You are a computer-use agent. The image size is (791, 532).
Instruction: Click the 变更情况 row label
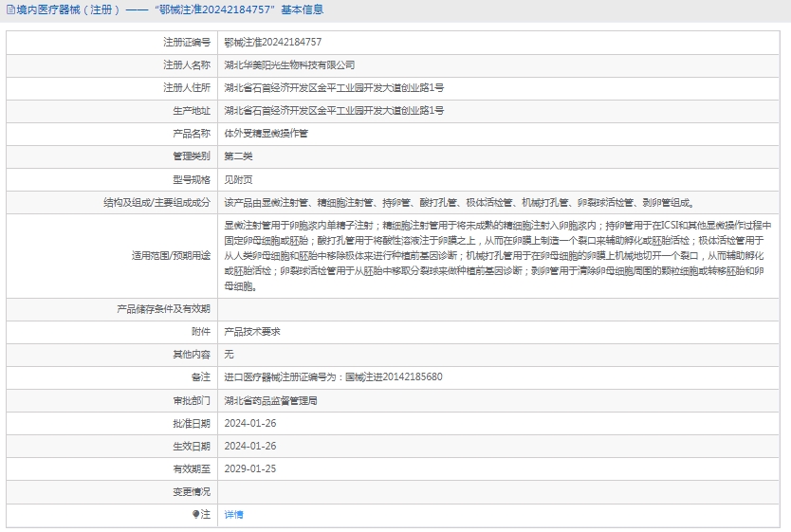pos(191,491)
